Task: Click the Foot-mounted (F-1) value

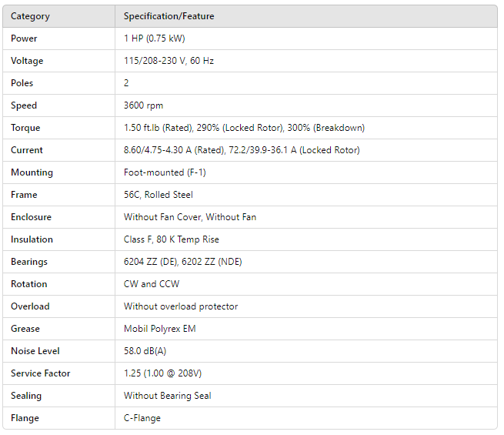Action: (x=165, y=172)
